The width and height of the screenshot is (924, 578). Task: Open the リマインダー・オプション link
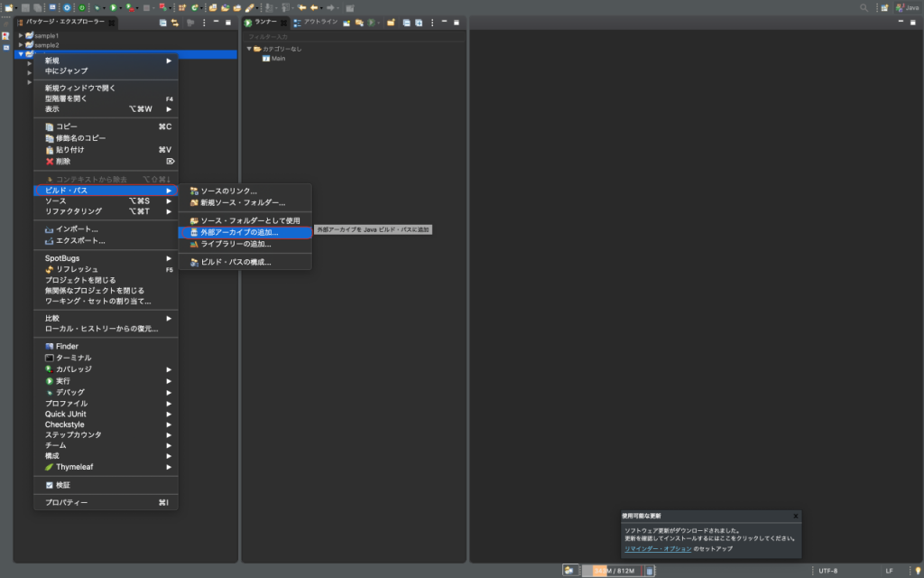657,548
